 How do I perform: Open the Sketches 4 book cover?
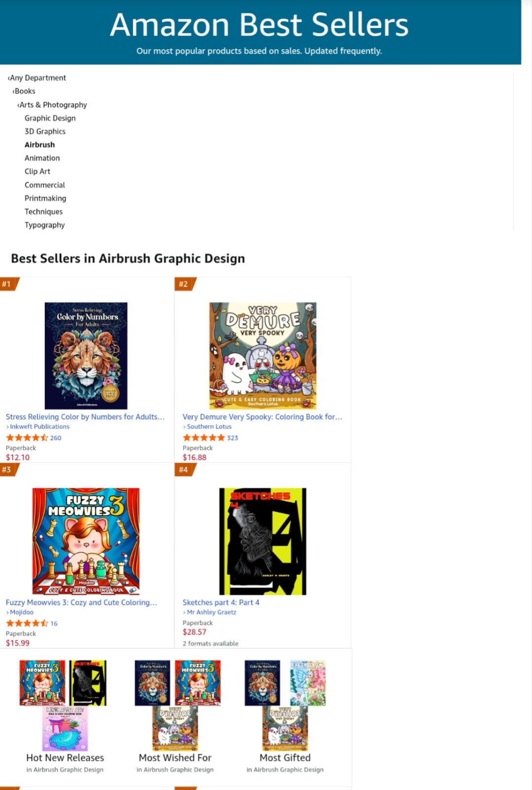pos(263,541)
